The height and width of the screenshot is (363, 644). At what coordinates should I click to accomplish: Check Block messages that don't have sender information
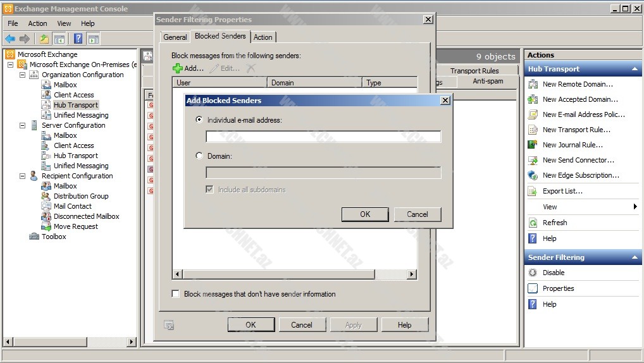pos(176,294)
